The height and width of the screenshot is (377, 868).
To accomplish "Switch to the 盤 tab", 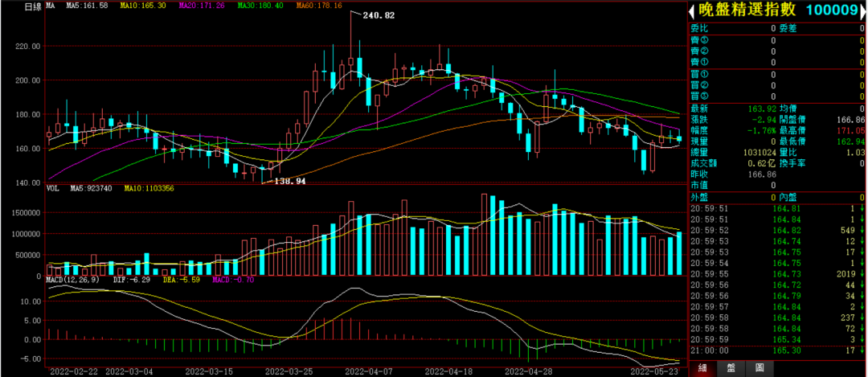I will tap(731, 368).
